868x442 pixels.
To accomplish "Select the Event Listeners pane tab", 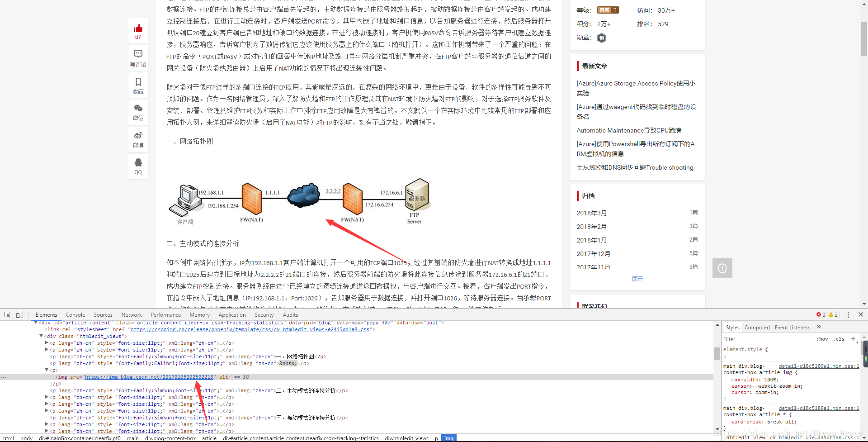I will pyautogui.click(x=792, y=328).
